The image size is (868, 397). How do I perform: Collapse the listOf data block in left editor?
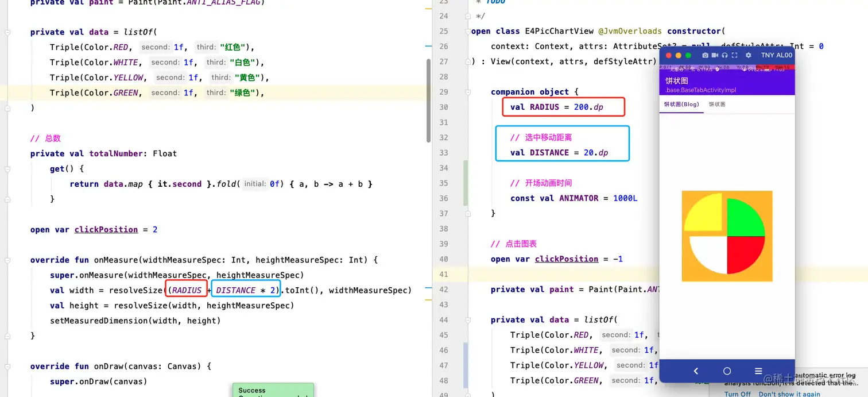coord(6,33)
